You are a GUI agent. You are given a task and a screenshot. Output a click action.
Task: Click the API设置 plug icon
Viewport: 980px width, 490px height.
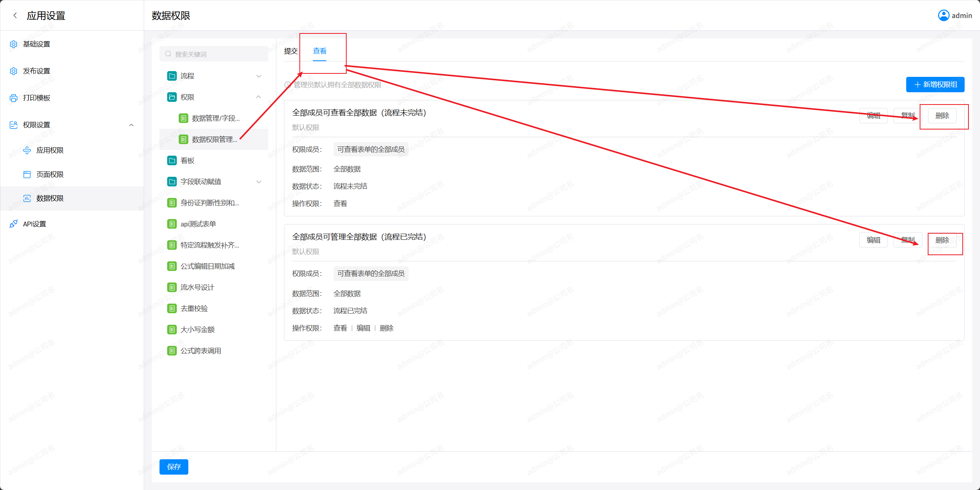click(13, 224)
